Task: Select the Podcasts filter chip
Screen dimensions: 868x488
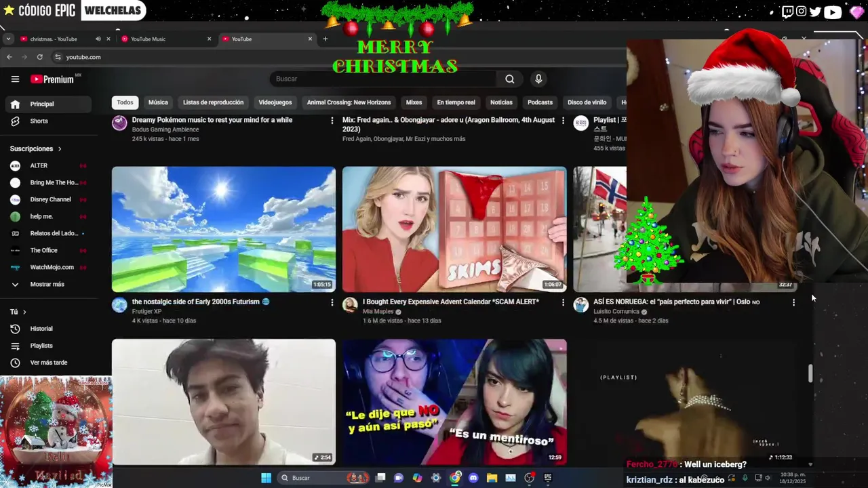Action: click(x=540, y=102)
